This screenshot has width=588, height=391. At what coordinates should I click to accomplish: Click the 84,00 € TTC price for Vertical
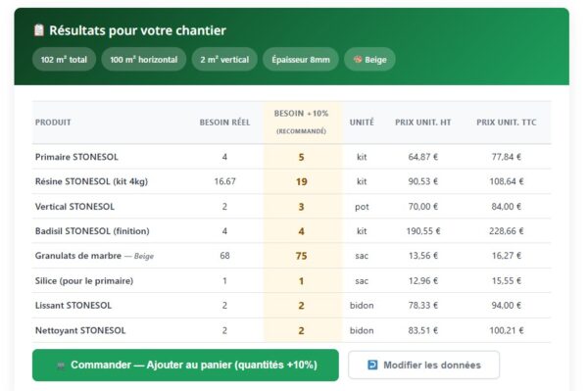[x=507, y=207]
